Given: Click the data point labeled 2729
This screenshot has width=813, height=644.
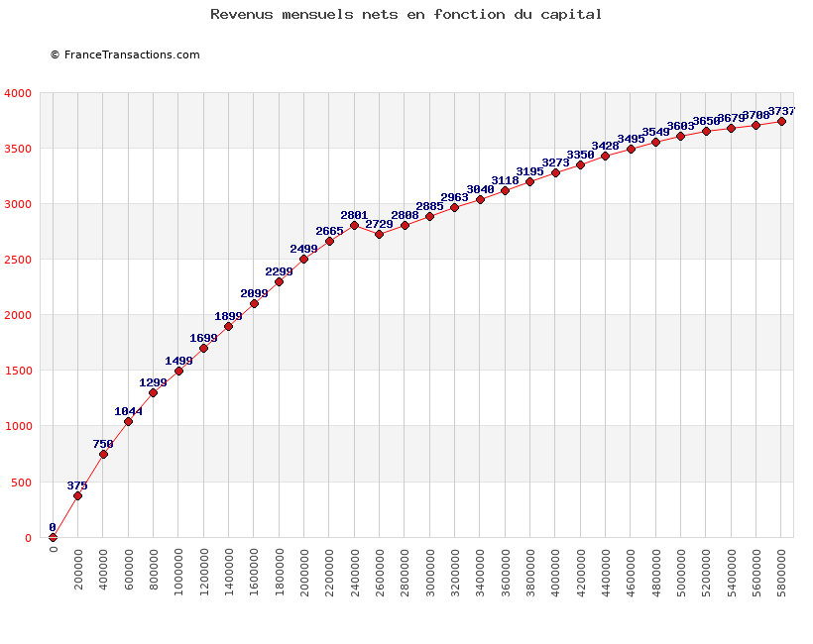Looking at the screenshot, I should (x=379, y=235).
